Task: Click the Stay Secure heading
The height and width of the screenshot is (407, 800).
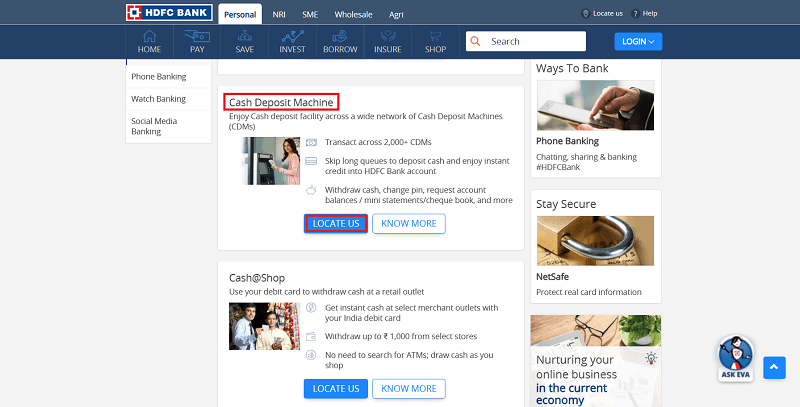Action: point(566,204)
